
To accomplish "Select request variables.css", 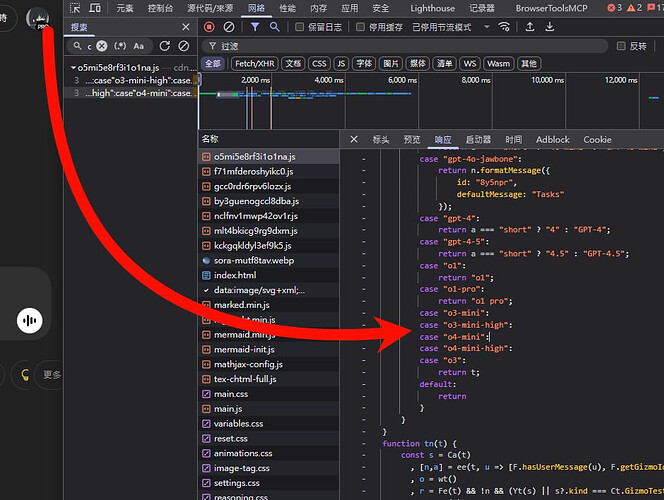I will click(268, 423).
